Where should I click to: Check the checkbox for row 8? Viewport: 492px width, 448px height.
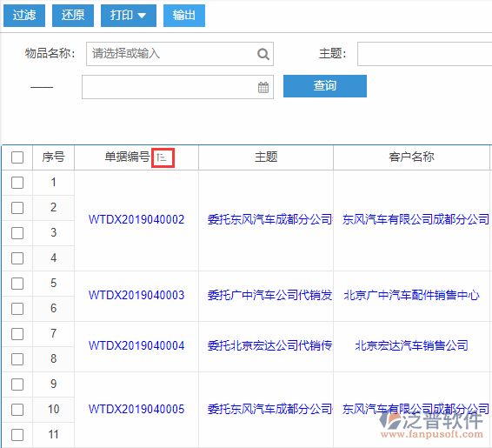pyautogui.click(x=17, y=359)
